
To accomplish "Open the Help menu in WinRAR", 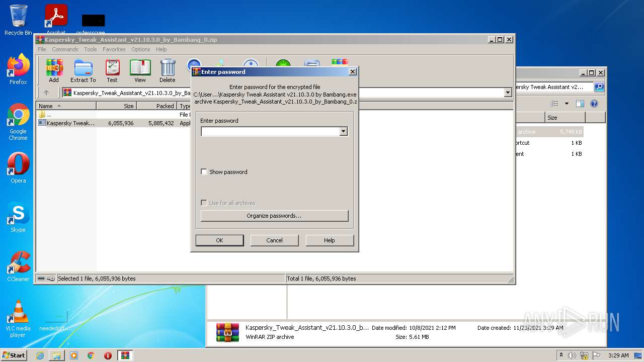I will pos(161,49).
